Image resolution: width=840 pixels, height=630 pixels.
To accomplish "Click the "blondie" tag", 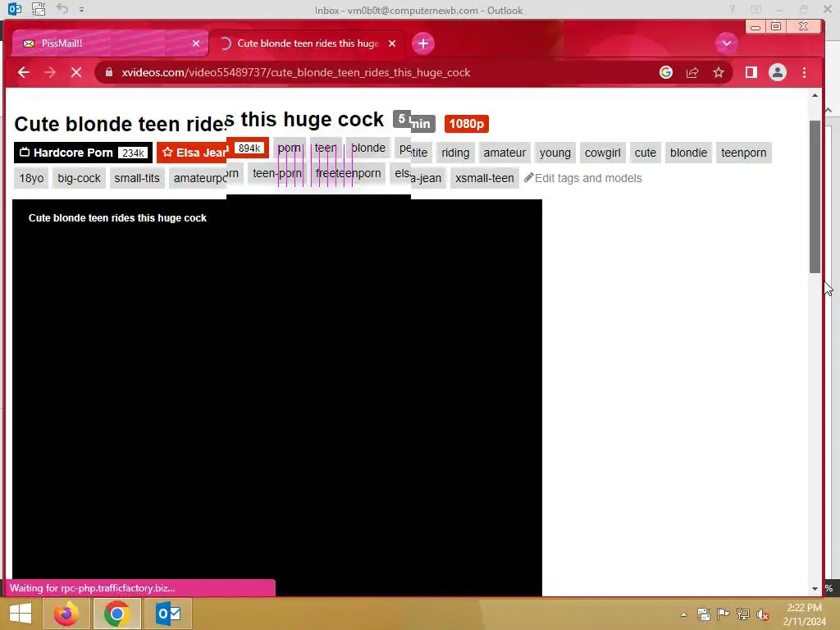I will coord(688,153).
